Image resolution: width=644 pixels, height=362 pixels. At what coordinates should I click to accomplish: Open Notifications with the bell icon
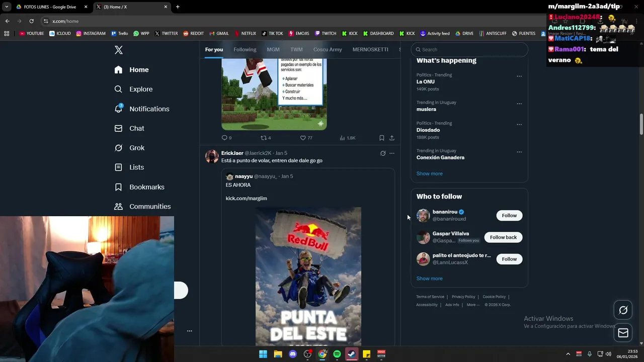point(142,109)
